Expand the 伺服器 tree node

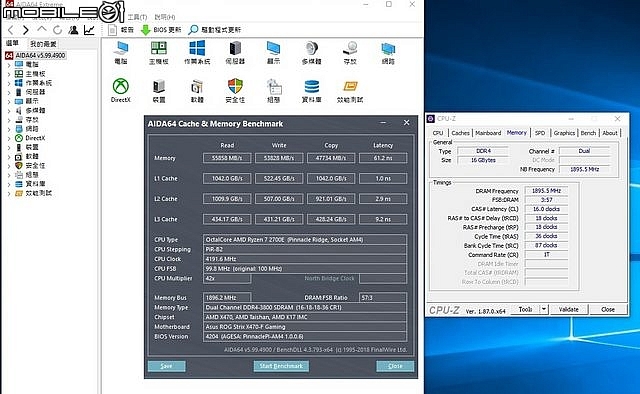pyautogui.click(x=9, y=92)
